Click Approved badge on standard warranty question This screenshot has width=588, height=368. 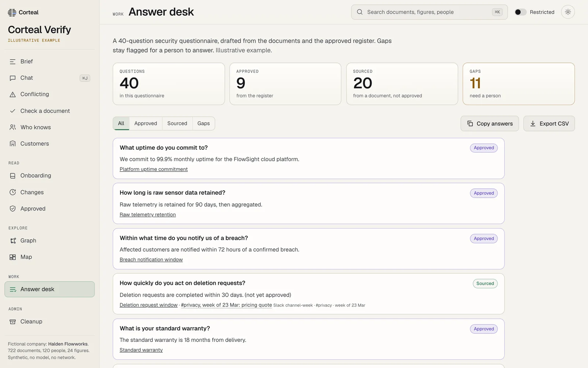click(x=484, y=329)
